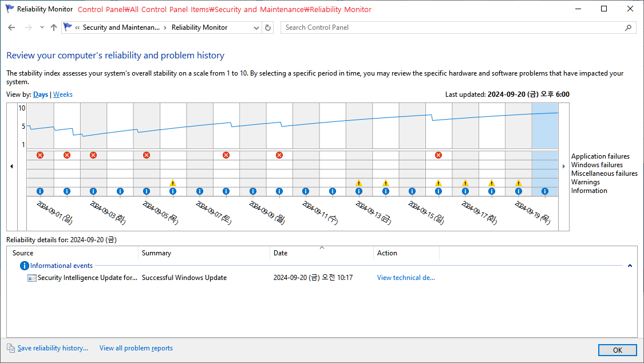Select the information icon for 2024-09-04

tap(120, 191)
